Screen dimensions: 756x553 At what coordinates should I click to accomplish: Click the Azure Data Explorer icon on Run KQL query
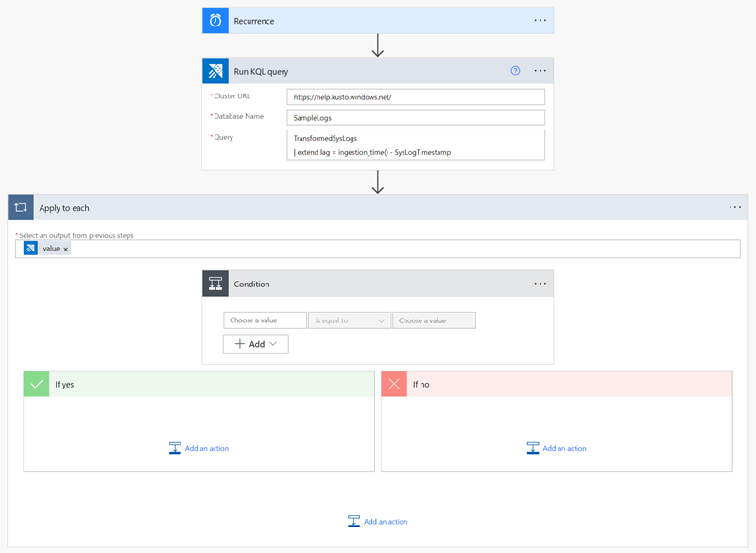click(x=215, y=70)
